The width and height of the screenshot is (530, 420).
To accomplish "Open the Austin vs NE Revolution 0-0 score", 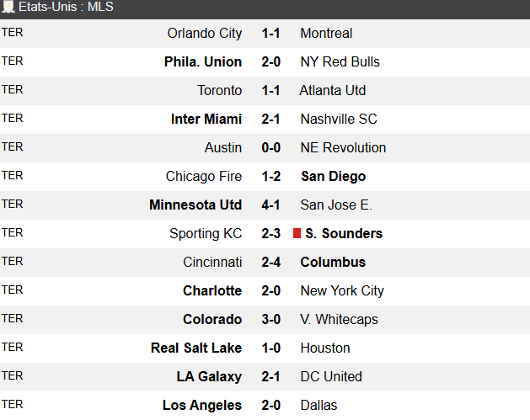I will click(270, 148).
